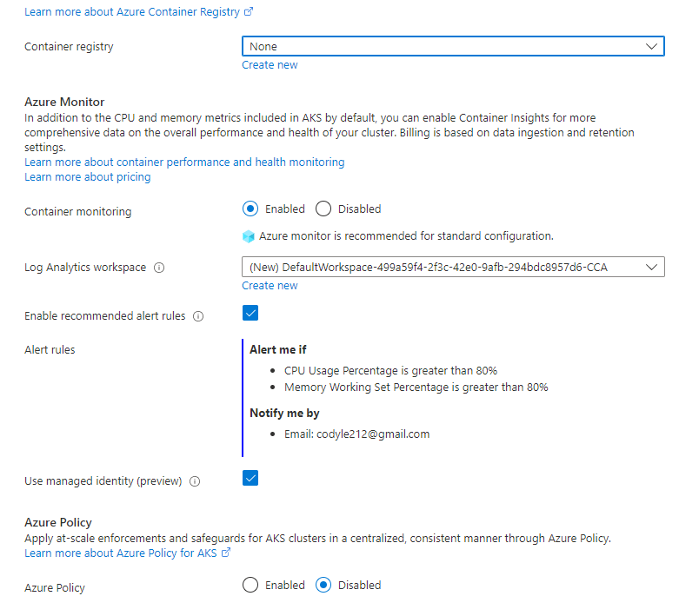
Task: Click the Azure monitor recommendation cube icon
Action: pyautogui.click(x=249, y=236)
